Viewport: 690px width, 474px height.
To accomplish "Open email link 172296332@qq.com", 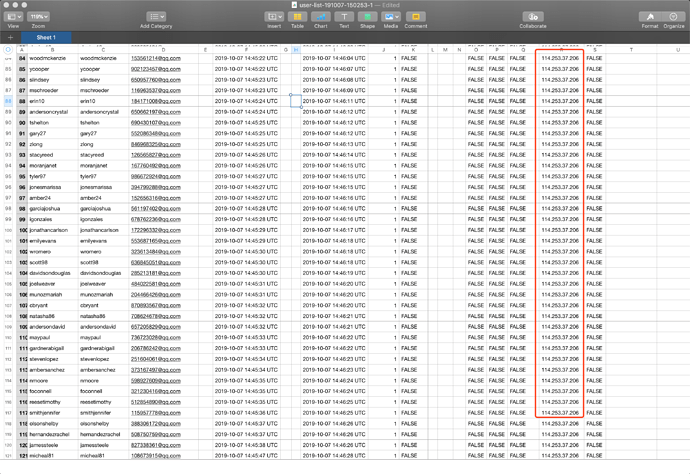I will coord(156,230).
